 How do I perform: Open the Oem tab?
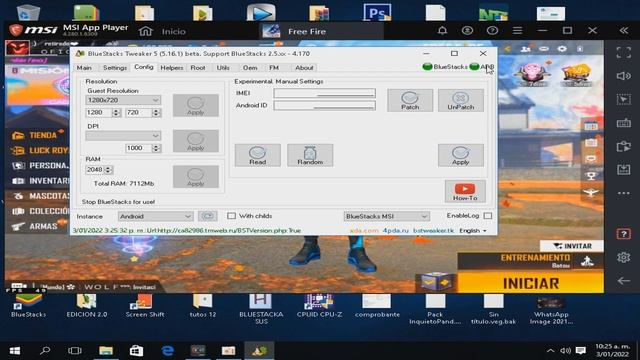point(250,68)
